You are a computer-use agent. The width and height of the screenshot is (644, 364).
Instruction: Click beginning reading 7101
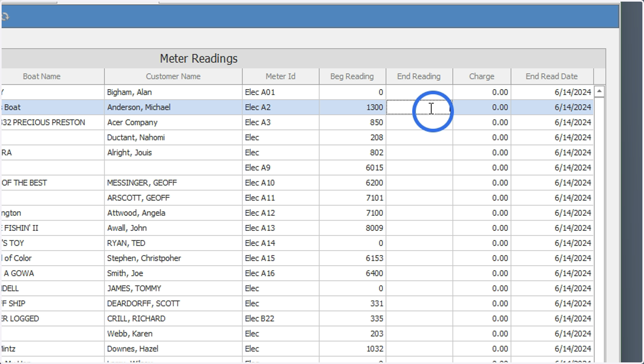[x=375, y=198]
